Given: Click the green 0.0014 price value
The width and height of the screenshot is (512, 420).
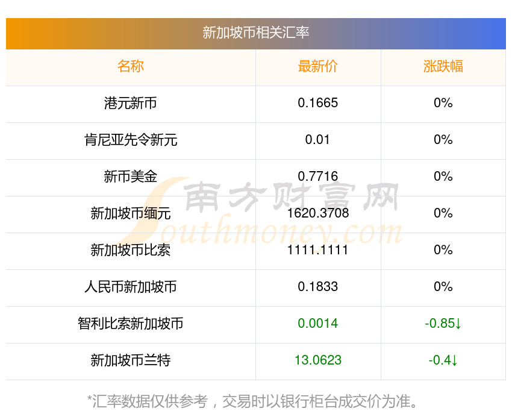Looking at the screenshot, I should [x=317, y=324].
